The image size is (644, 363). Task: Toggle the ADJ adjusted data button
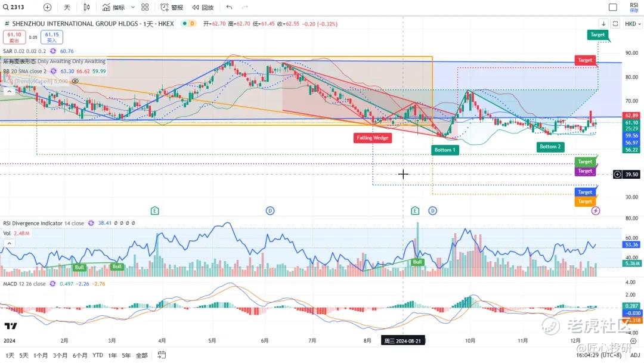coord(635,355)
